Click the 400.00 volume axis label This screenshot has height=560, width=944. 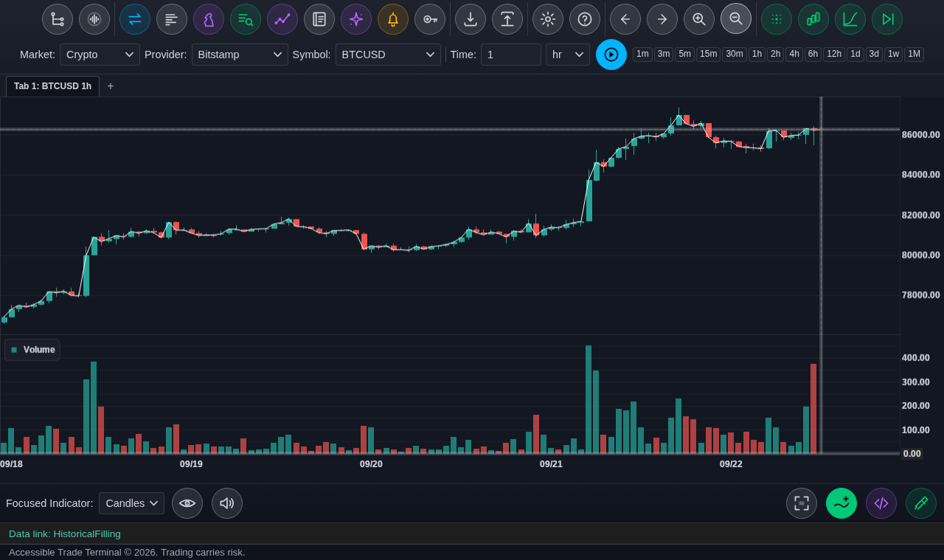click(x=915, y=358)
